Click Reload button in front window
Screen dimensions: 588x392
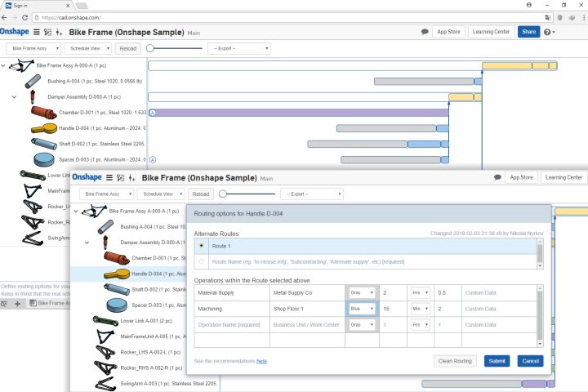pos(201,194)
